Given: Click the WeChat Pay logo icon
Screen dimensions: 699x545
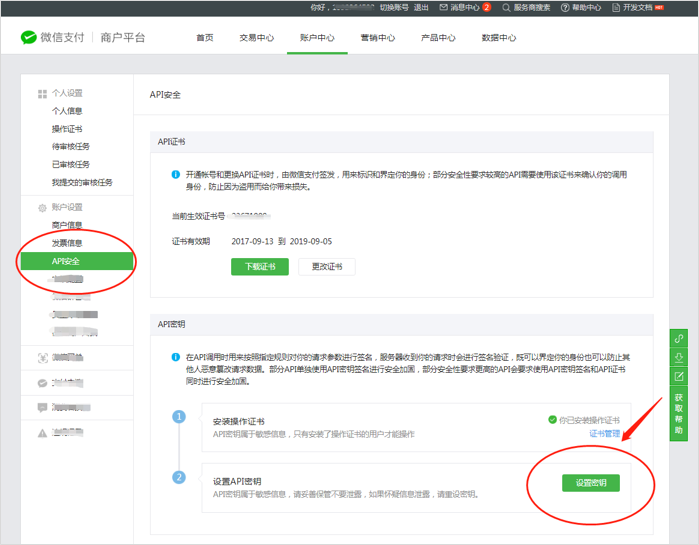Looking at the screenshot, I should point(29,38).
